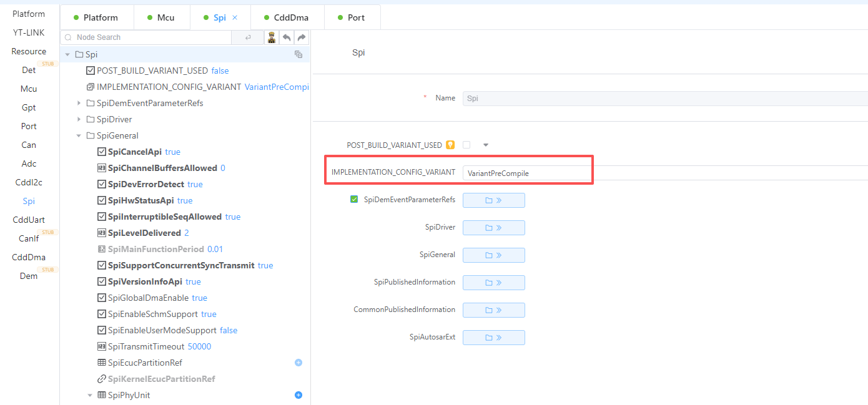Click the SpiGeneral folder icon in tree
This screenshot has height=405, width=868.
coord(91,135)
